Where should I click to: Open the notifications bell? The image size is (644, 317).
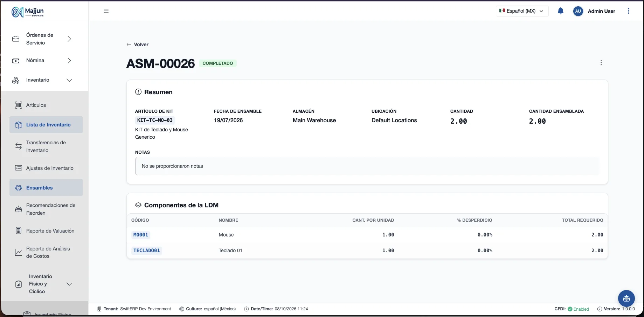[x=561, y=11]
